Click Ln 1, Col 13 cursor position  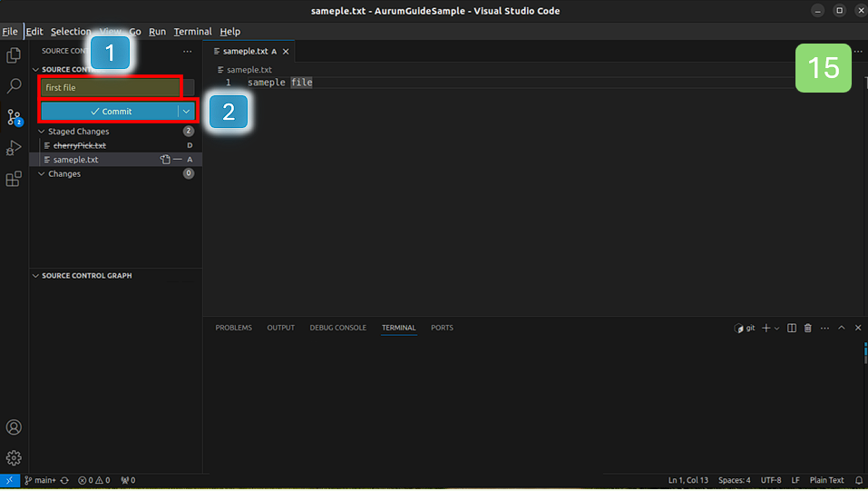pyautogui.click(x=688, y=480)
